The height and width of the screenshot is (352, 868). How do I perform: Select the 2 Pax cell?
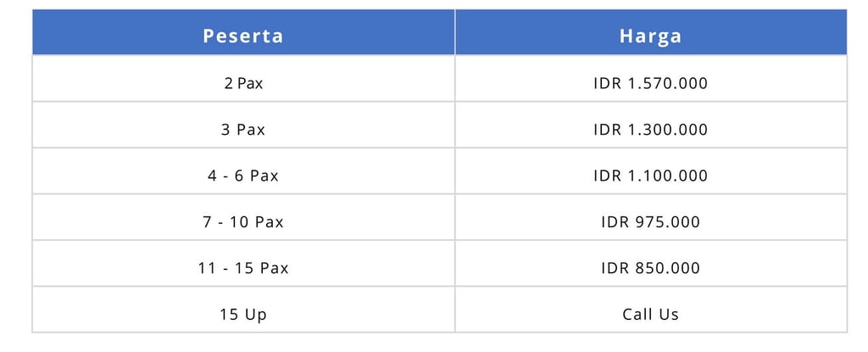point(243,78)
